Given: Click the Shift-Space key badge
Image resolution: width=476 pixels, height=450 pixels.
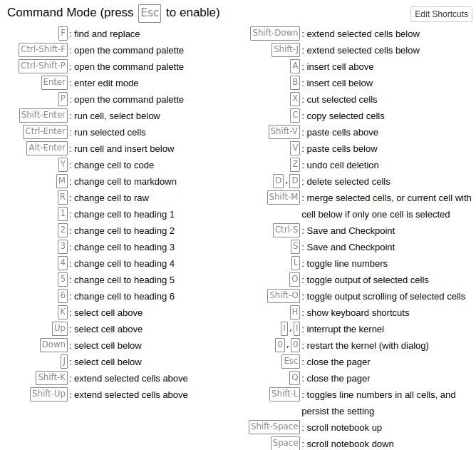Looking at the screenshot, I should [274, 427].
